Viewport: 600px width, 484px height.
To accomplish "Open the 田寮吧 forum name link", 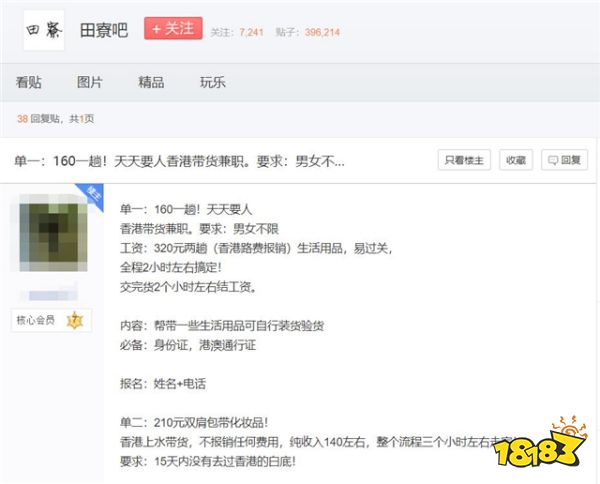I will pos(104,30).
